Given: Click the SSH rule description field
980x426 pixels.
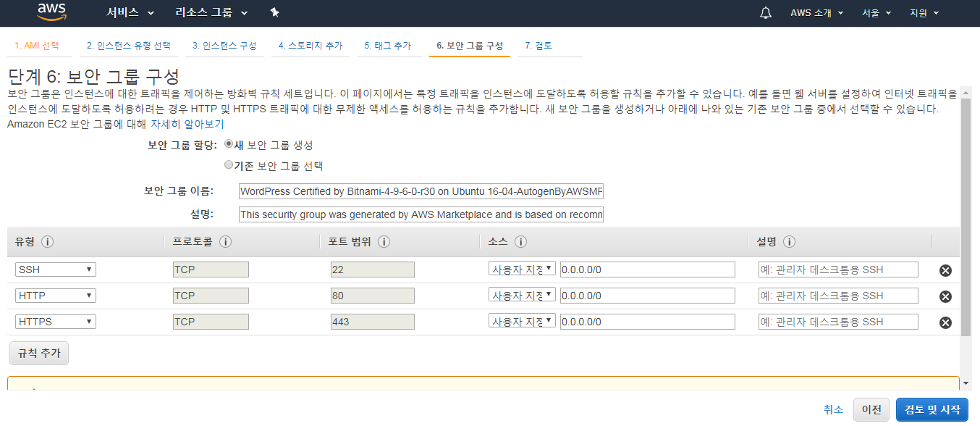Looking at the screenshot, I should point(838,270).
